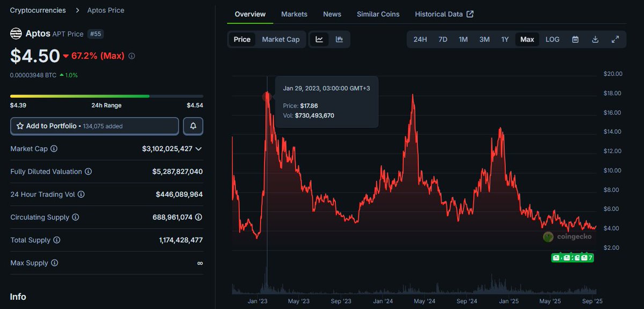Viewport: 644px width, 309px height.
Task: Click the price alert bell icon
Action: pos(193,126)
